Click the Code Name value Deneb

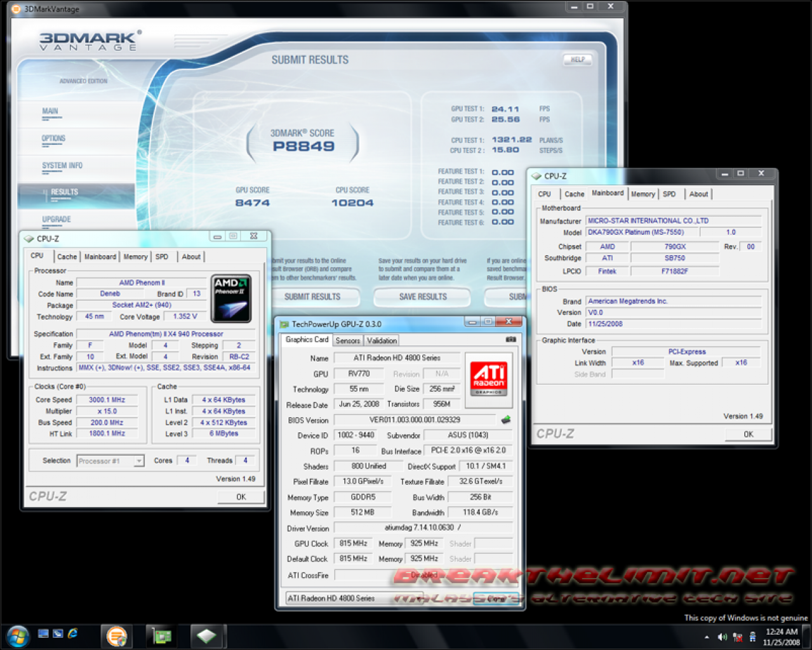pos(110,294)
